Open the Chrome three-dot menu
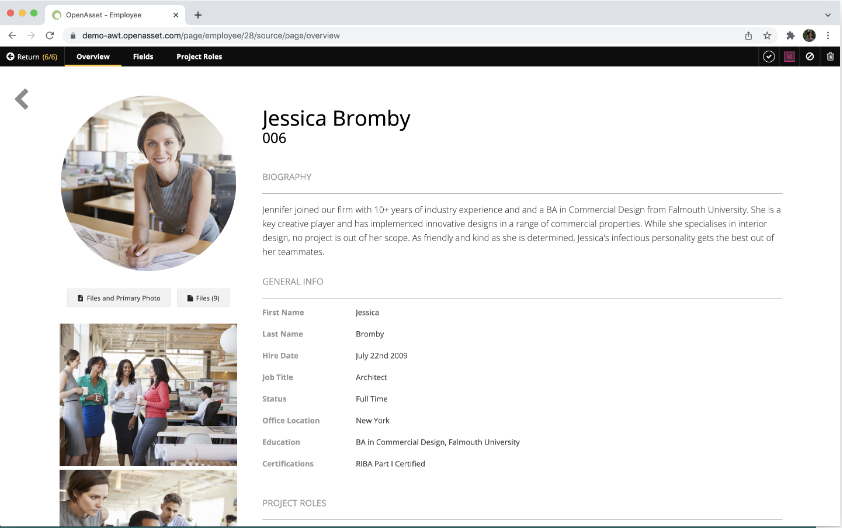This screenshot has width=842, height=528. point(828,35)
